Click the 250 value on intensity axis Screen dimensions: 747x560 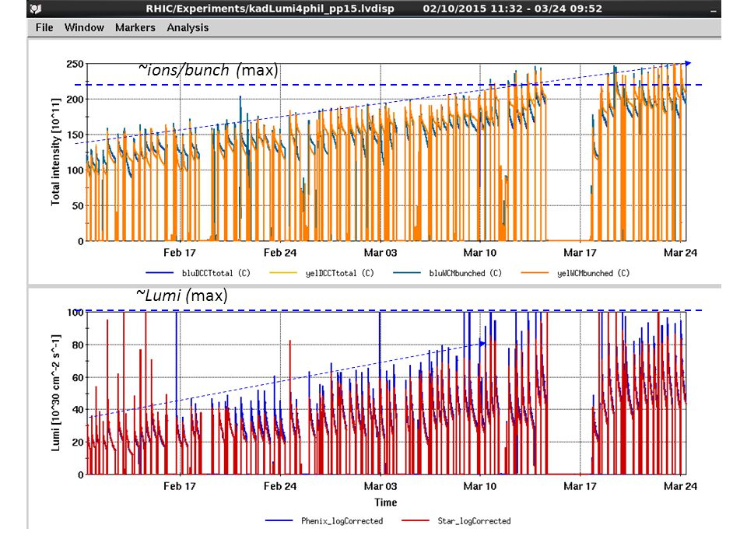(75, 64)
